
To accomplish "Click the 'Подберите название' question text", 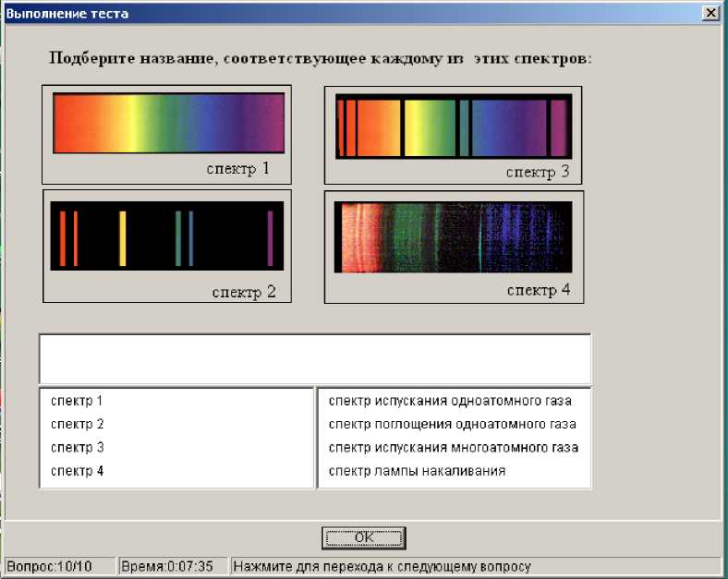I will click(x=320, y=58).
